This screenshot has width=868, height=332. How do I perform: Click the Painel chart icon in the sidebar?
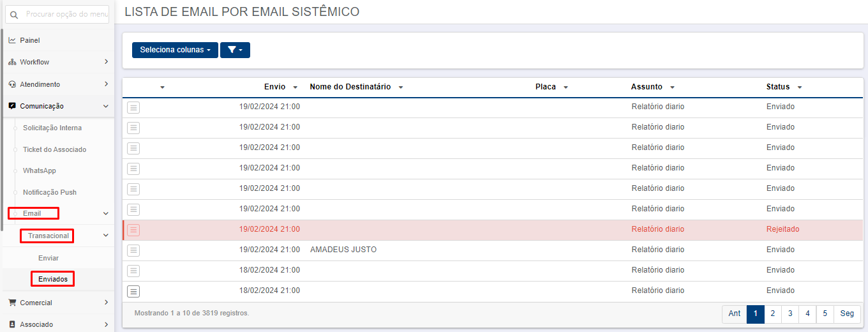tap(12, 40)
